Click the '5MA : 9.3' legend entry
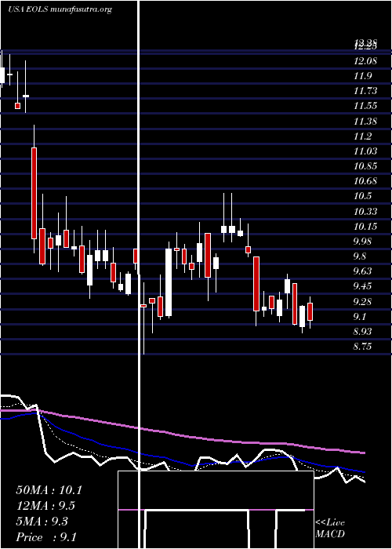This screenshot has height=549, width=392. tap(42, 522)
